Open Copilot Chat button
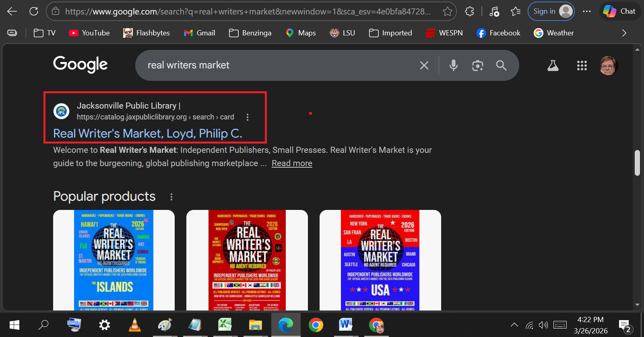This screenshot has width=644, height=337. (x=619, y=11)
